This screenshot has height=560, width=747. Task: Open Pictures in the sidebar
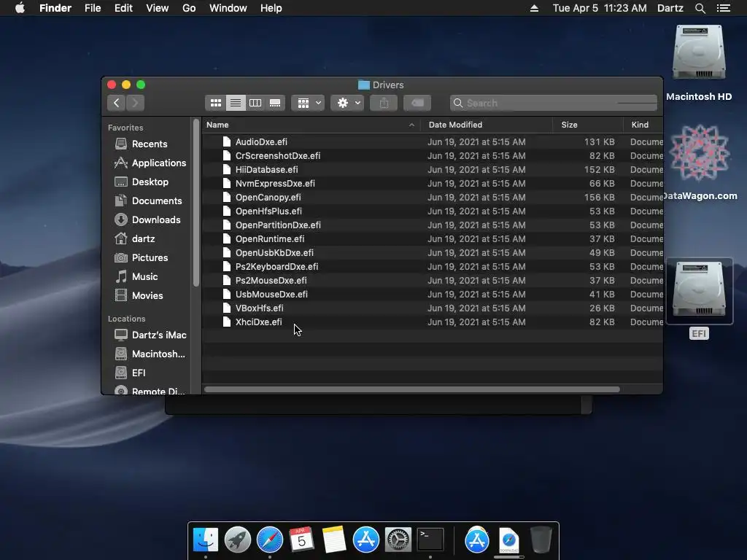click(x=141, y=257)
